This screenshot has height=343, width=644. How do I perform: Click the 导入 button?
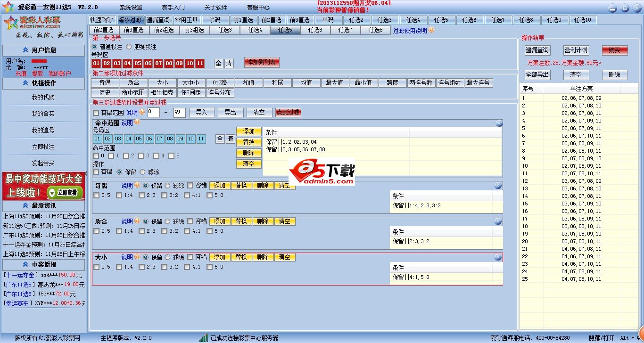202,113
